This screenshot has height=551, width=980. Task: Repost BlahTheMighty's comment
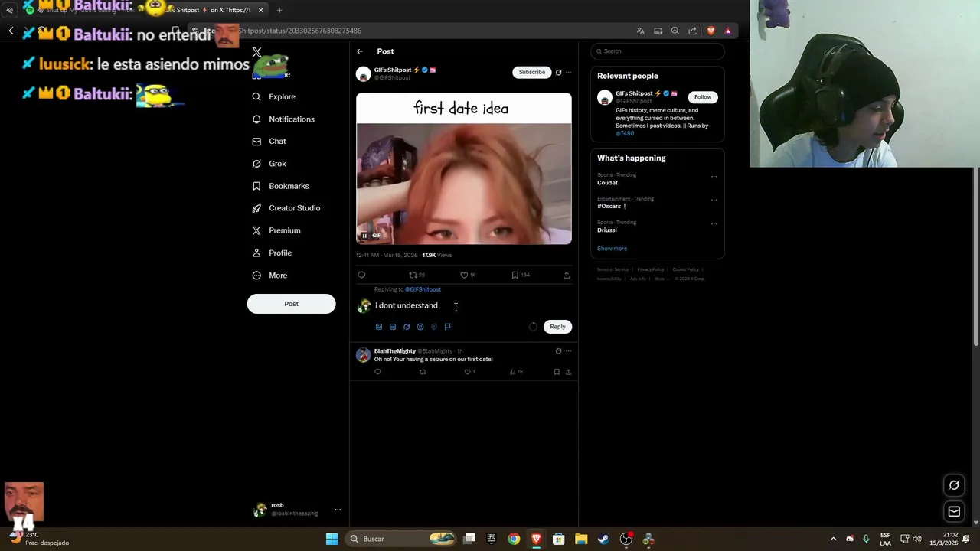[423, 372]
